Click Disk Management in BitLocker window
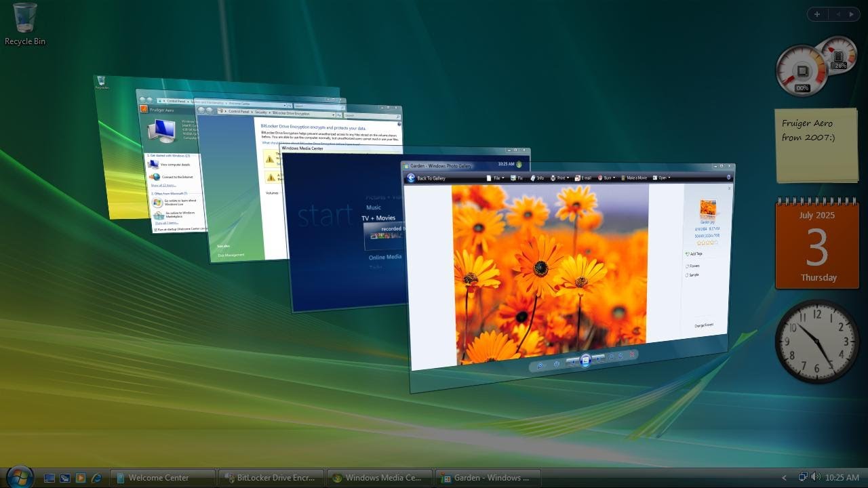Image resolution: width=868 pixels, height=488 pixels. pyautogui.click(x=231, y=256)
